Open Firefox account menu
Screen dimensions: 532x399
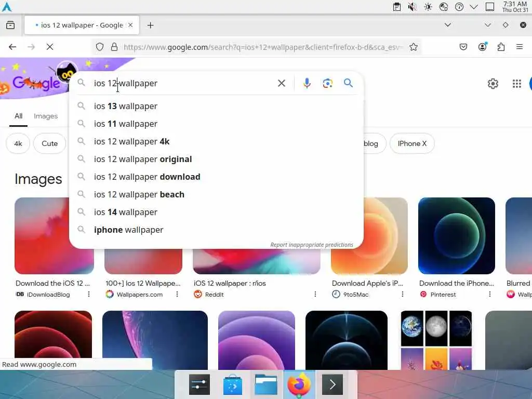point(482,47)
